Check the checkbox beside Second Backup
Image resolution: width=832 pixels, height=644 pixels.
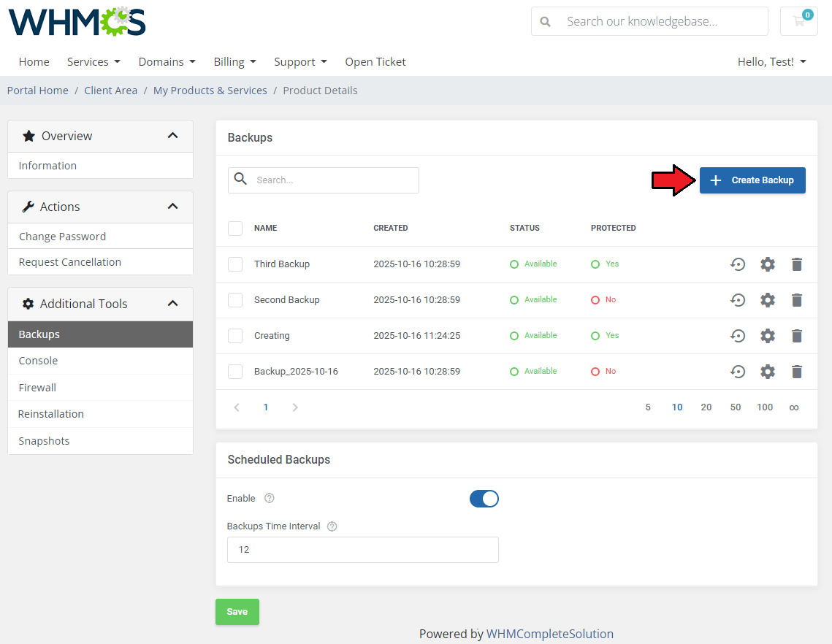click(235, 299)
